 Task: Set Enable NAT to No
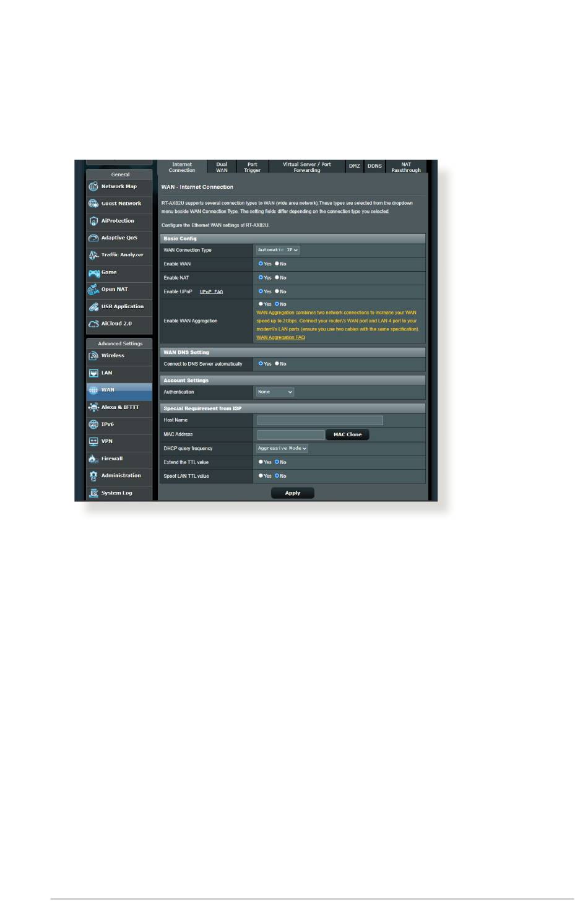coord(277,277)
